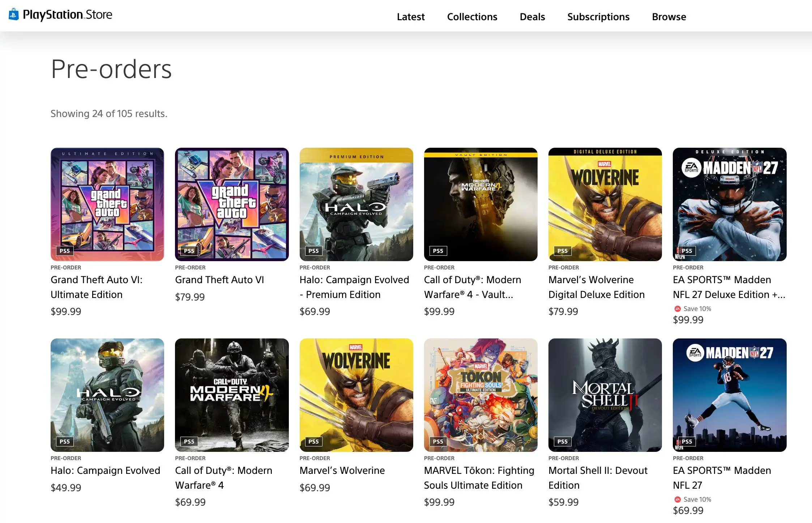
Task: Open standard Modern Warfare 4 cover art
Action: [x=232, y=395]
